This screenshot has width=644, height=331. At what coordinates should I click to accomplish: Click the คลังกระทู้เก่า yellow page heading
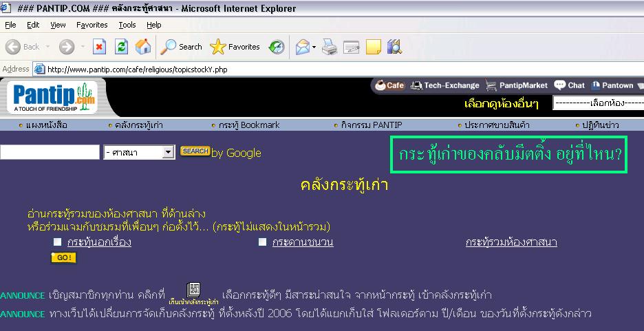click(344, 185)
